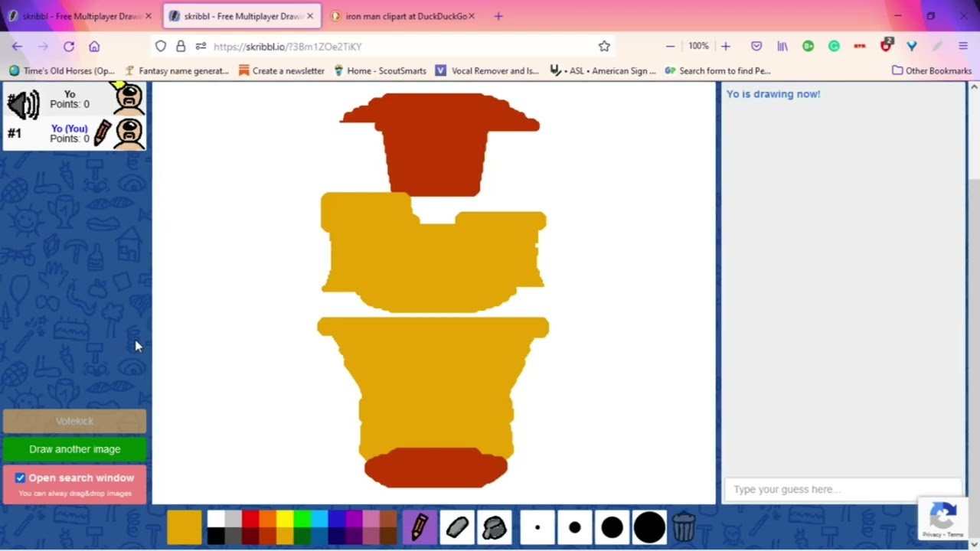
Task: Pick the bright red color swatch
Action: tap(250, 519)
